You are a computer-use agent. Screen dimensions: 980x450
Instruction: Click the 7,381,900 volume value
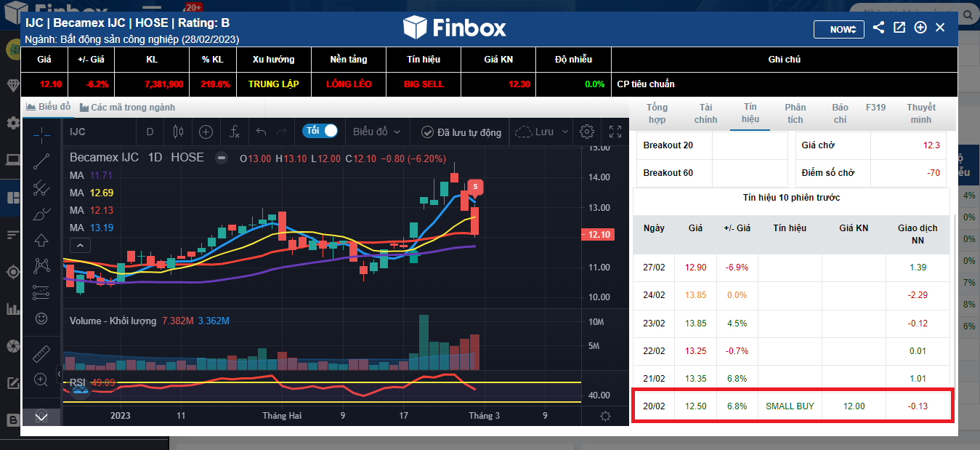pos(163,84)
